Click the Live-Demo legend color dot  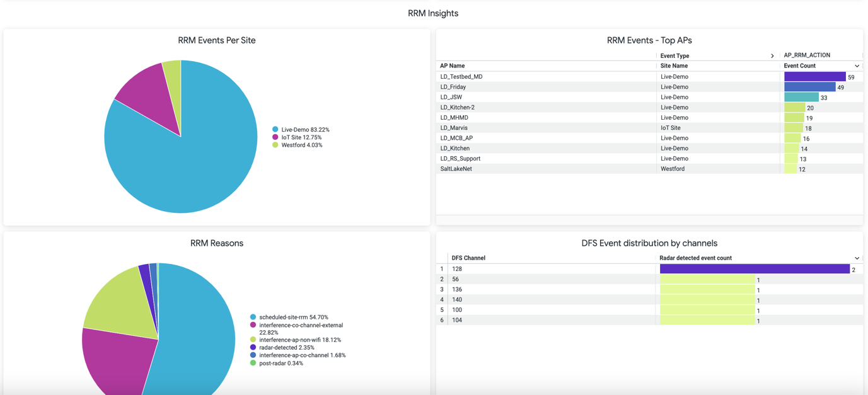coord(275,130)
